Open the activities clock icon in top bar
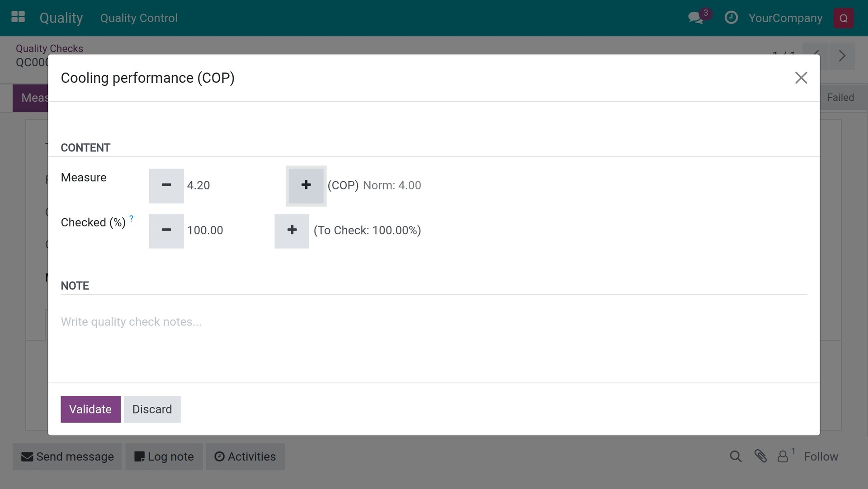The height and width of the screenshot is (489, 868). click(731, 18)
